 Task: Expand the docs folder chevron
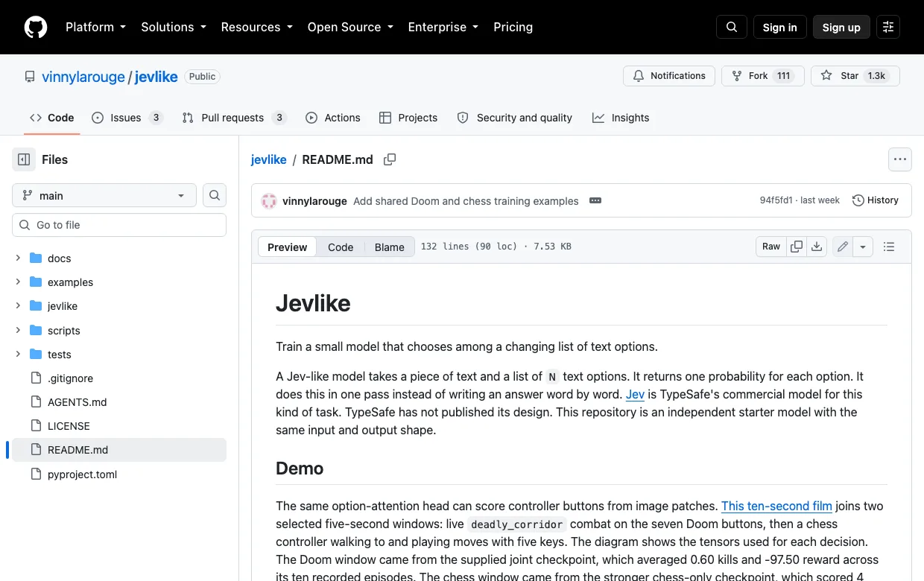(18, 258)
